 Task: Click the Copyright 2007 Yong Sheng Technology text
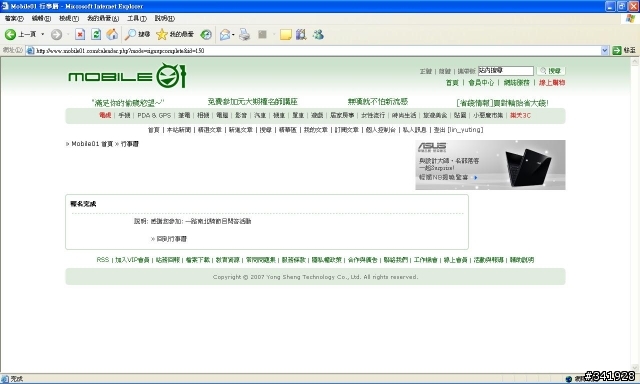(315, 277)
